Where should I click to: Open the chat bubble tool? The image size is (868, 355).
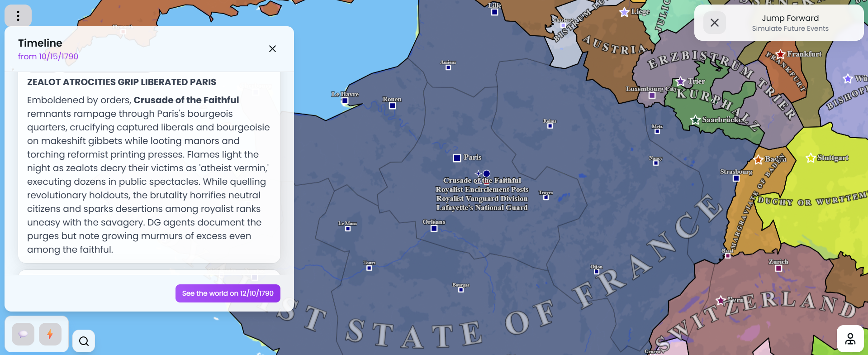[23, 334]
